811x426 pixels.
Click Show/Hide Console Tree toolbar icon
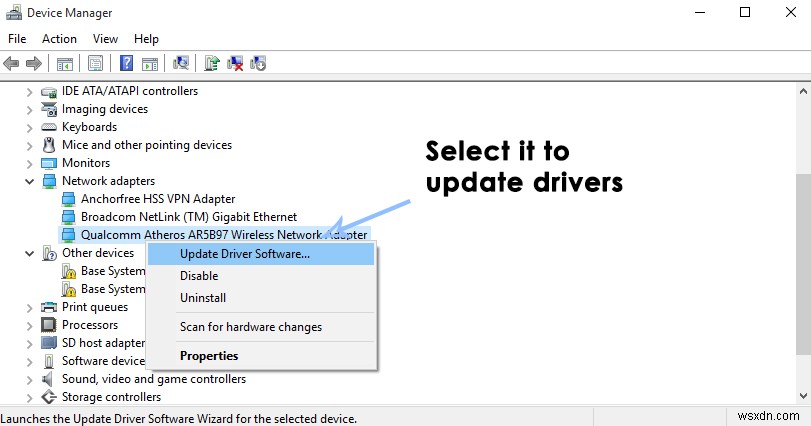tap(65, 64)
